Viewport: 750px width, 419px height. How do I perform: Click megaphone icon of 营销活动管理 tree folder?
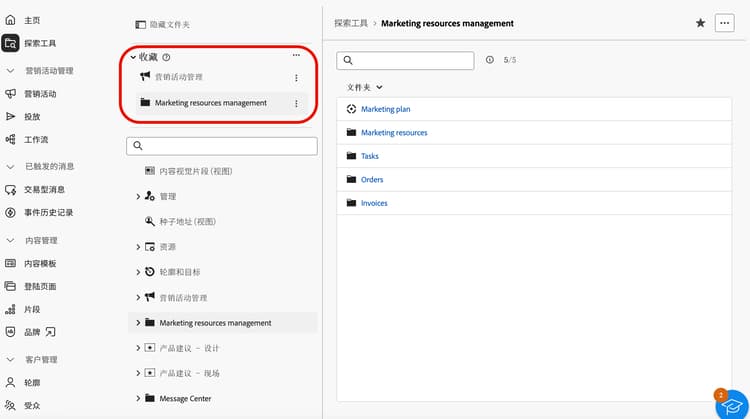150,297
